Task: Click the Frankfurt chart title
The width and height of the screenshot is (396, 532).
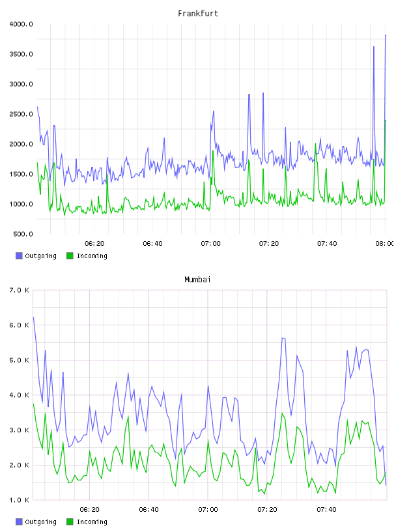Action: (x=198, y=14)
